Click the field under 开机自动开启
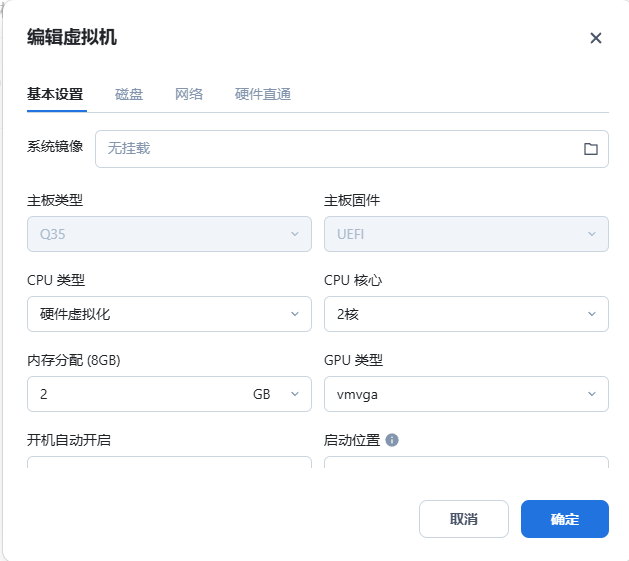 tap(169, 463)
